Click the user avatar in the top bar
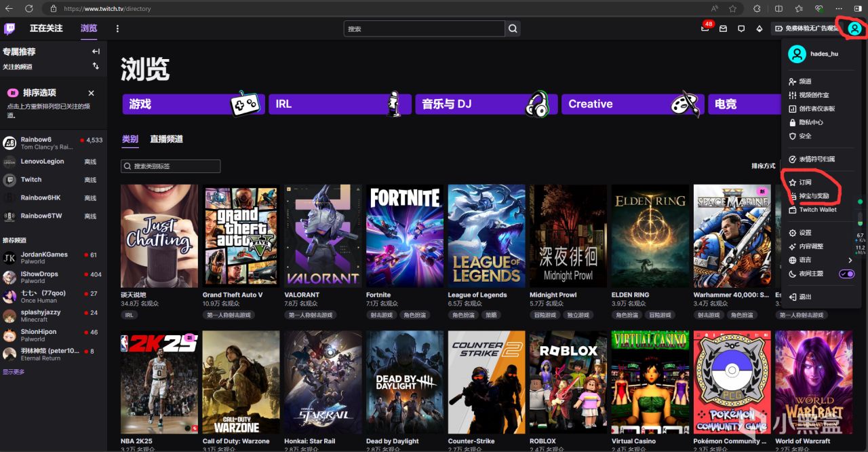Viewport: 868px width, 452px height. click(x=854, y=29)
